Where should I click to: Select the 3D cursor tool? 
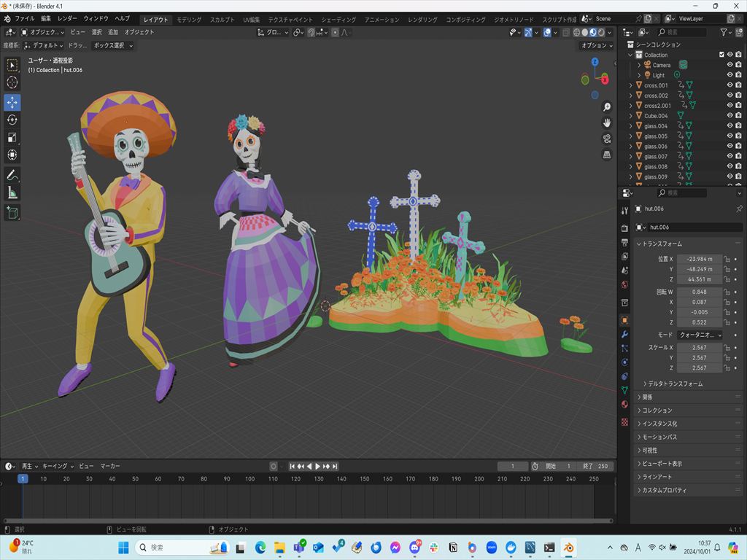12,82
